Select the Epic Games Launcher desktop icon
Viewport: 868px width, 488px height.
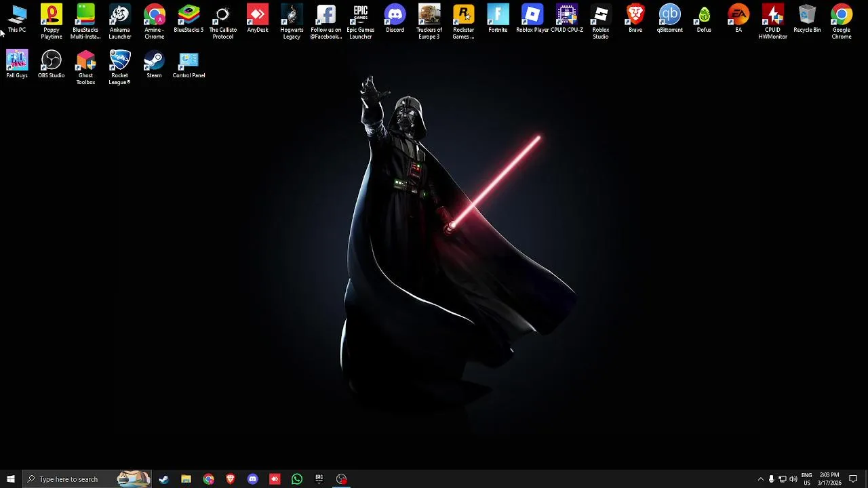pos(361,22)
